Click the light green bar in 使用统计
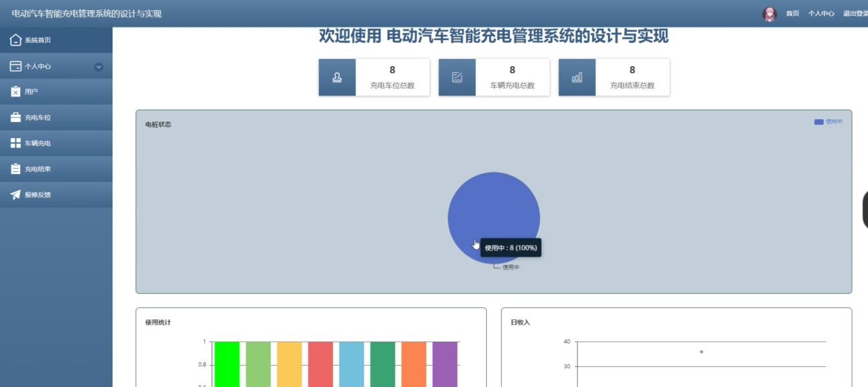 (258, 364)
